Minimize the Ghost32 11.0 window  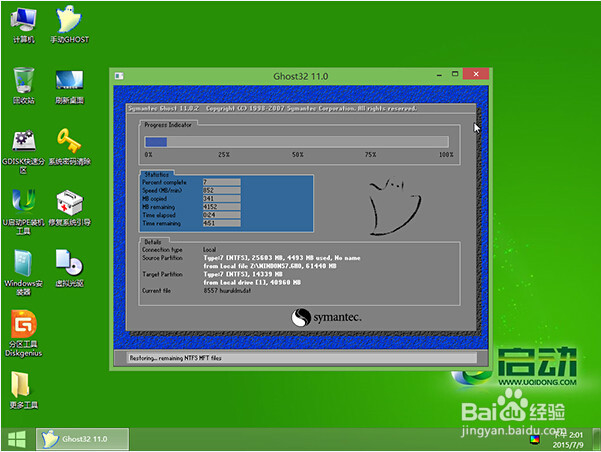coord(439,74)
